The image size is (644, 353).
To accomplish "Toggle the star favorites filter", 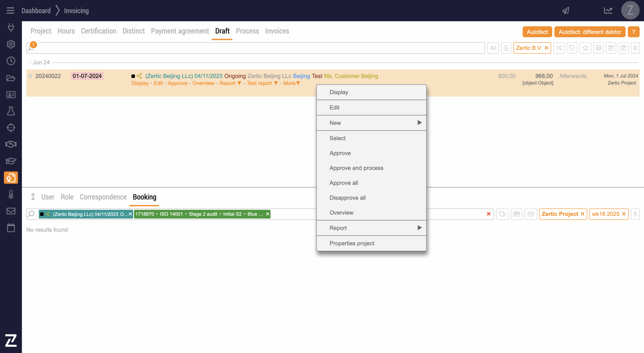I will (585, 48).
